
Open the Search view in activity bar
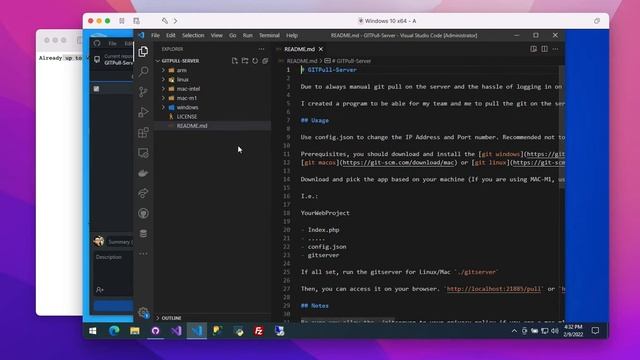143,71
